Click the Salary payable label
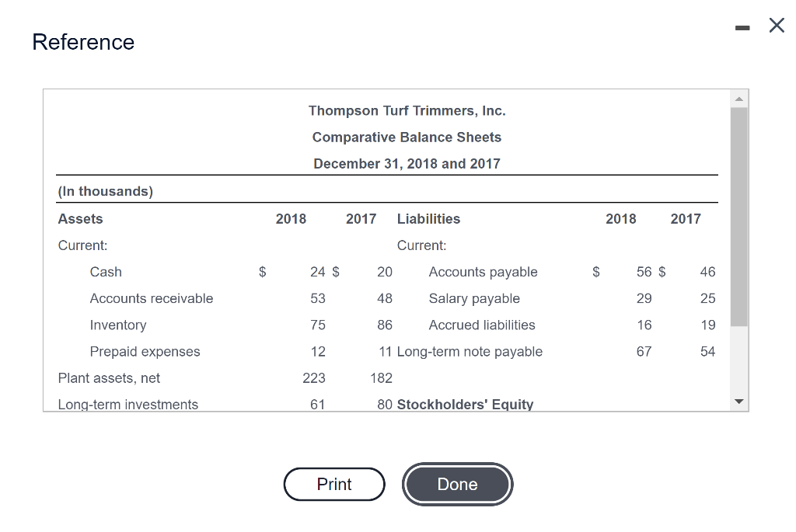796x532 pixels. (x=474, y=298)
